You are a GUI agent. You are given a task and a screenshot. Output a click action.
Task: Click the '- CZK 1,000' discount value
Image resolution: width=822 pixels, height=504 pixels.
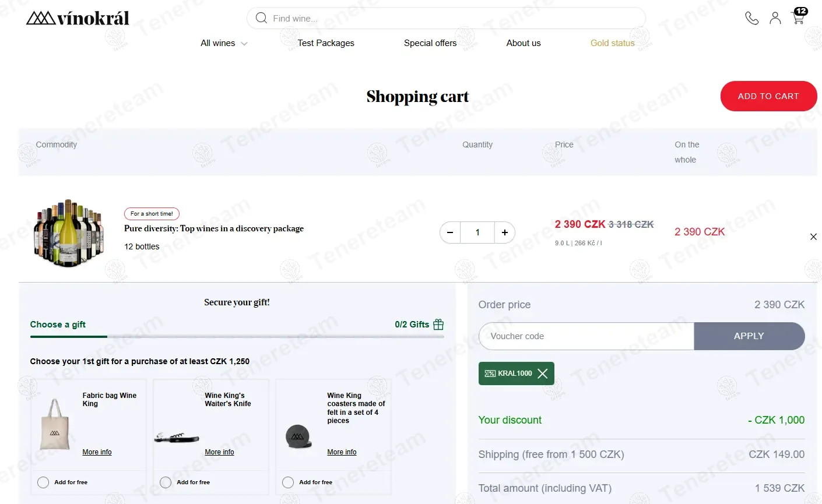point(776,420)
